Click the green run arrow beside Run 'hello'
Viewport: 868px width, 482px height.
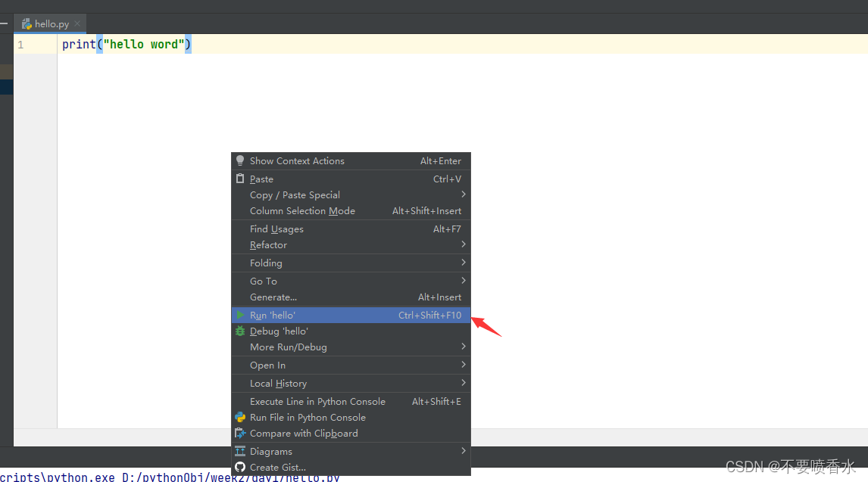tap(240, 315)
